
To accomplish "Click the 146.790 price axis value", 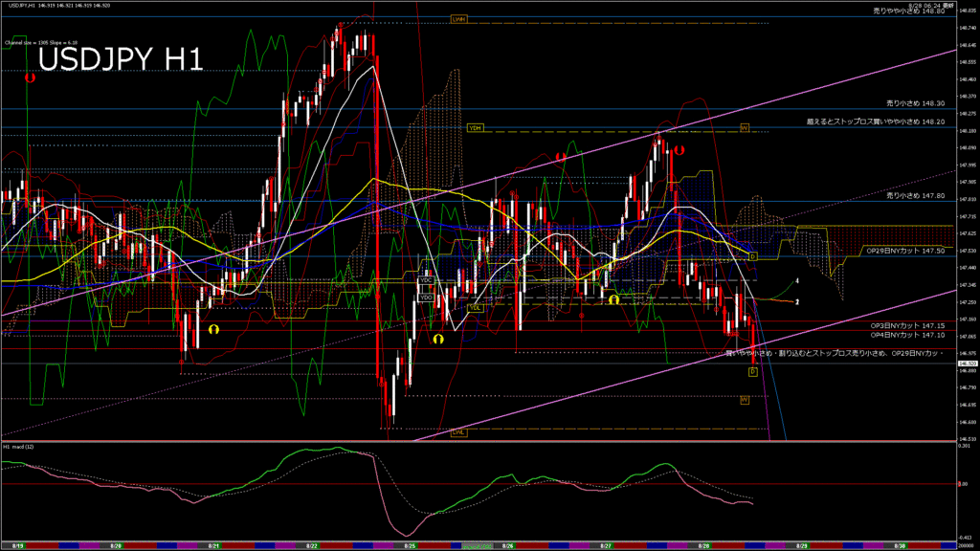I will point(969,387).
